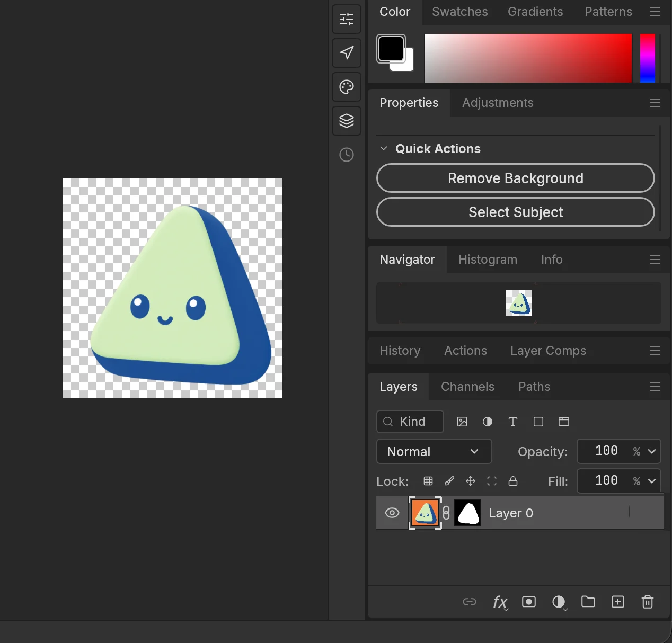Create a new layer

coord(618,602)
